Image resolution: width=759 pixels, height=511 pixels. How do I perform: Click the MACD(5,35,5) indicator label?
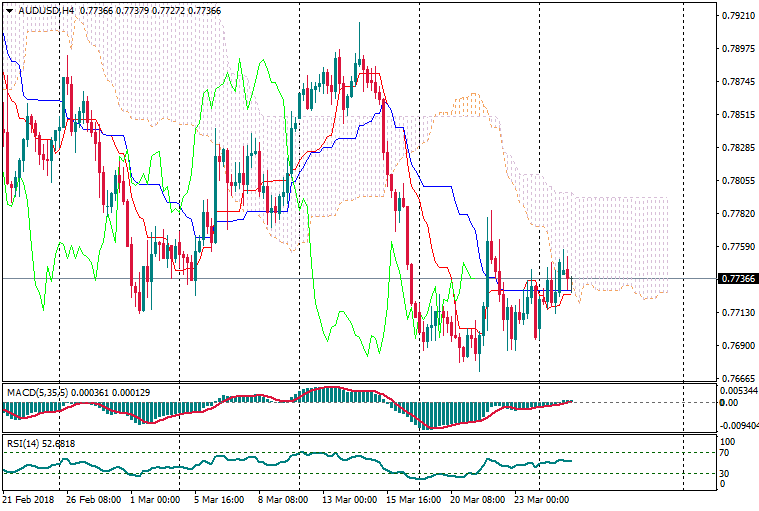click(37, 391)
